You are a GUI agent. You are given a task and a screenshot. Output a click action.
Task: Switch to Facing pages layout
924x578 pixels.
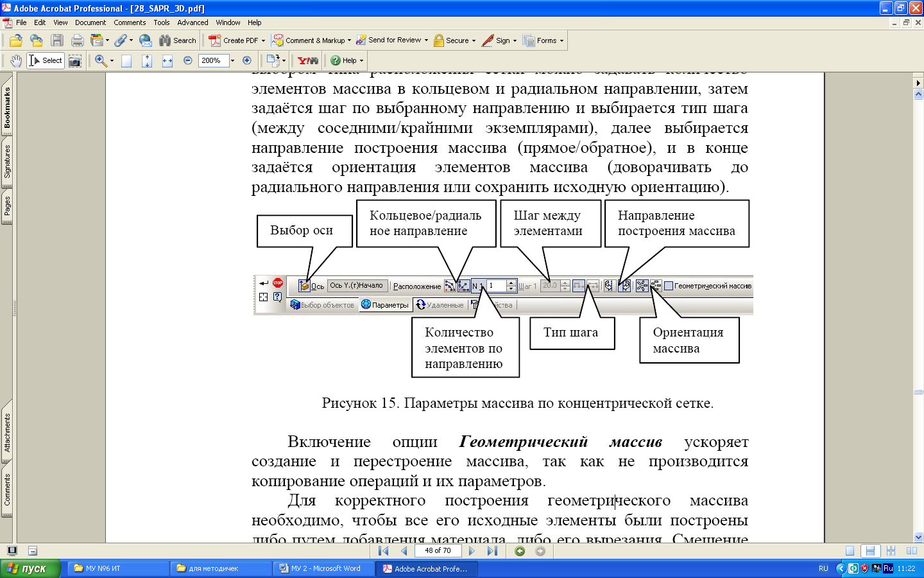pyautogui.click(x=911, y=551)
